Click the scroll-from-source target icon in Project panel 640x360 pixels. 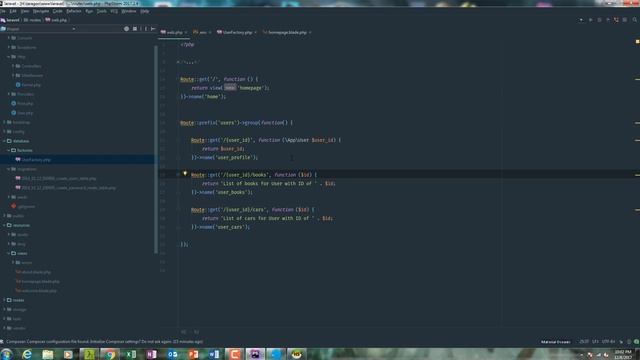click(x=127, y=29)
